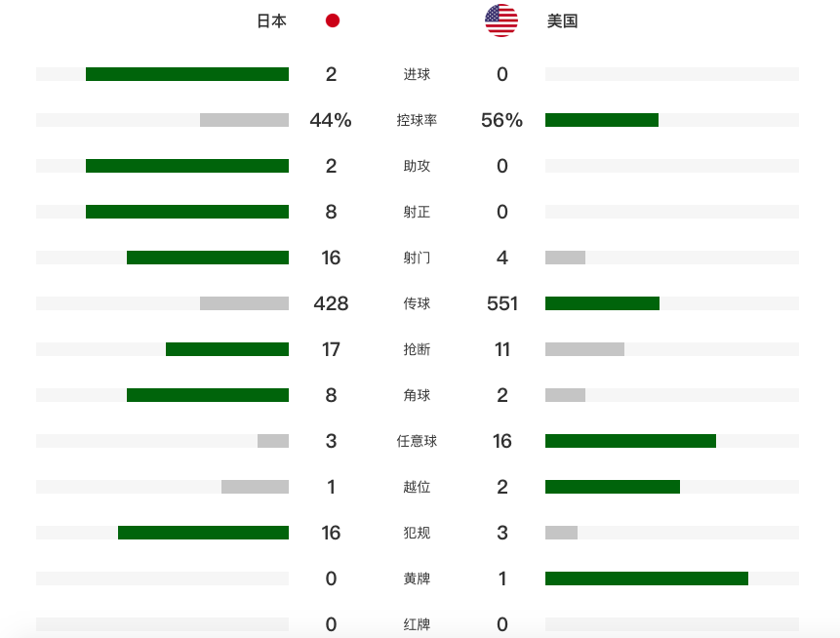Click Japan's green bar for 犯规

click(203, 533)
